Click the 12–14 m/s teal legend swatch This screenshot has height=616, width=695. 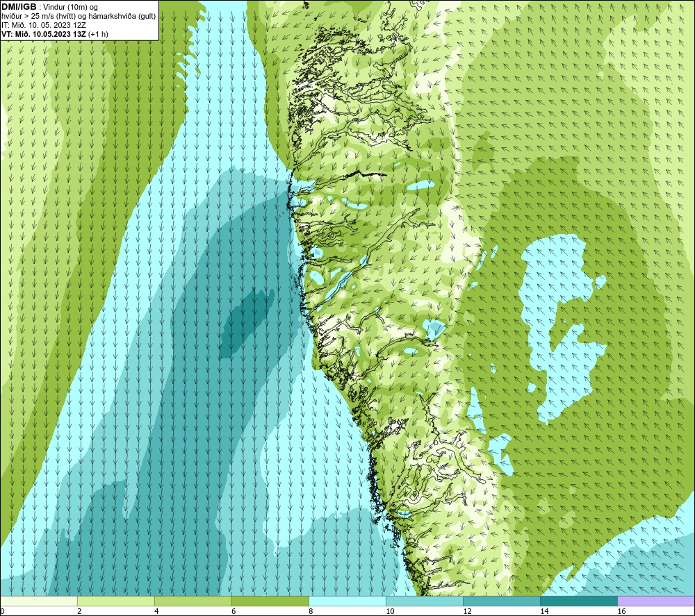pos(501,601)
